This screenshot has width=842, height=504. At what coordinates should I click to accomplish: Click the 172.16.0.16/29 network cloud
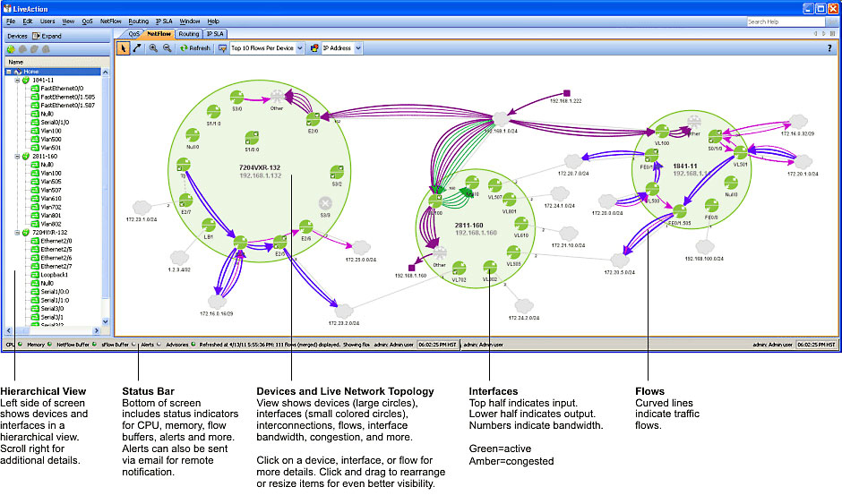coord(217,301)
